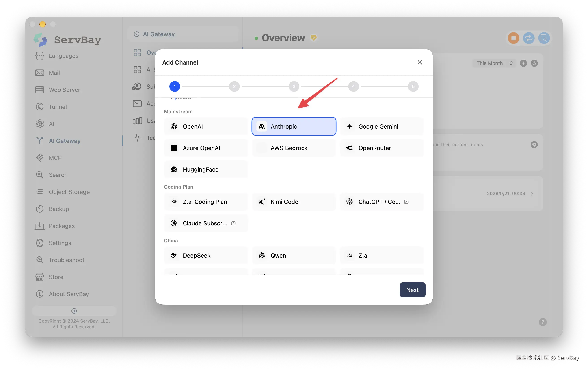Select the Z.ai card under China

click(381, 255)
